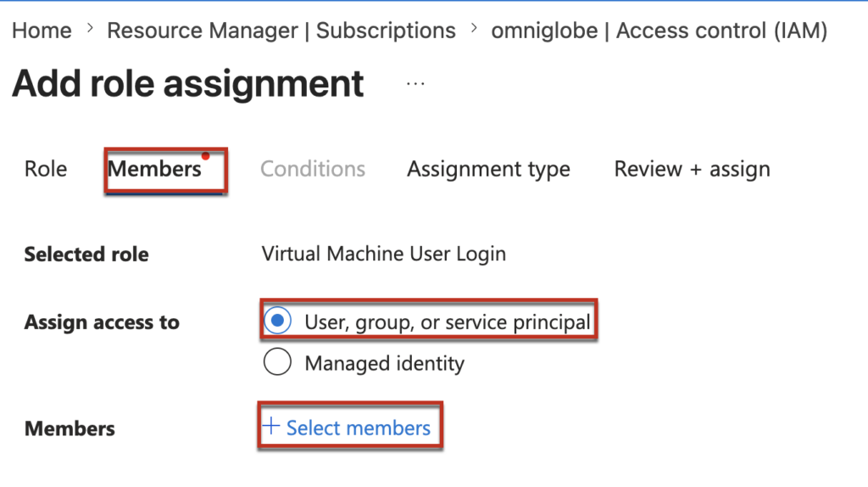Open omniglobe | Access control (IAM) breadcrumb
868x487 pixels.
pyautogui.click(x=659, y=31)
